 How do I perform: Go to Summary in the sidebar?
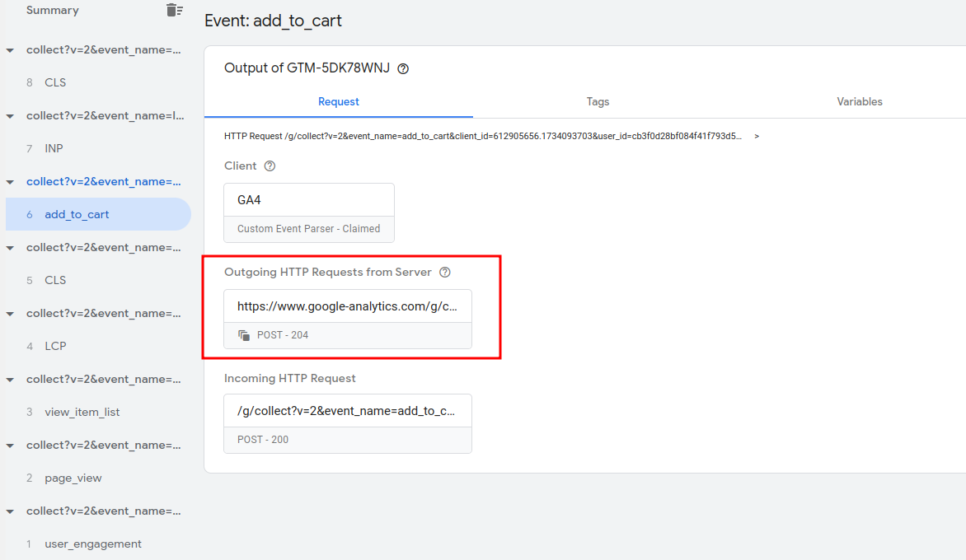point(52,11)
